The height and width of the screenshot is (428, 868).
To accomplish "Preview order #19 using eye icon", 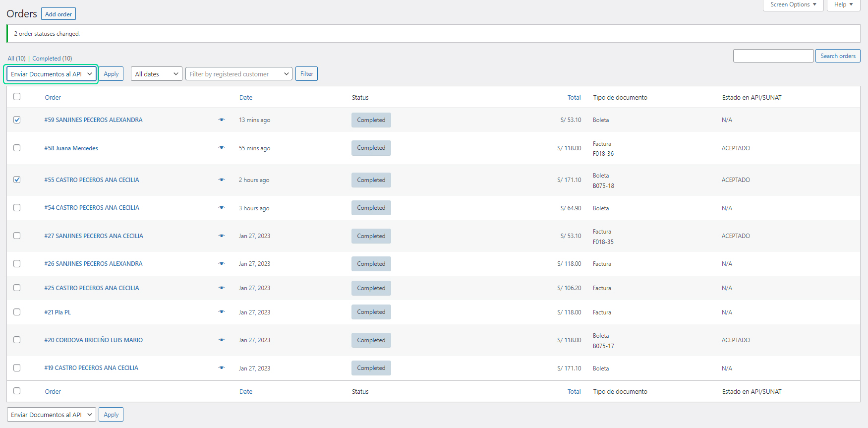I will point(221,368).
